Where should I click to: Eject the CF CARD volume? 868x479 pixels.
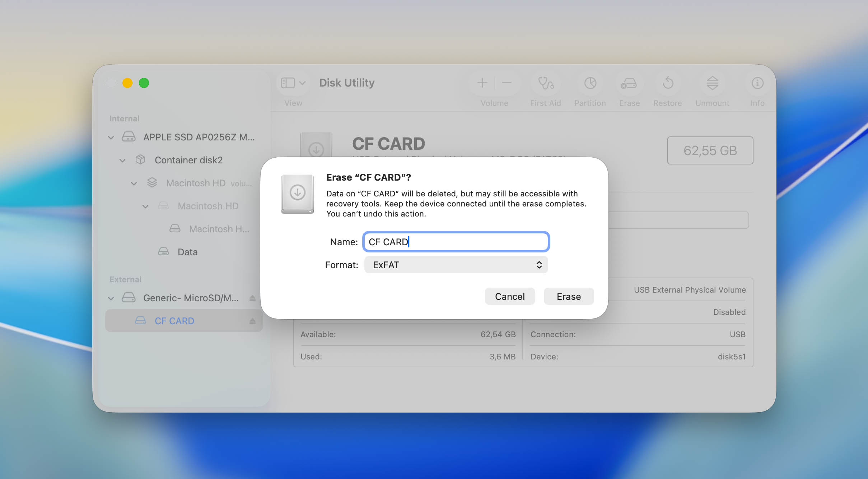(252, 321)
